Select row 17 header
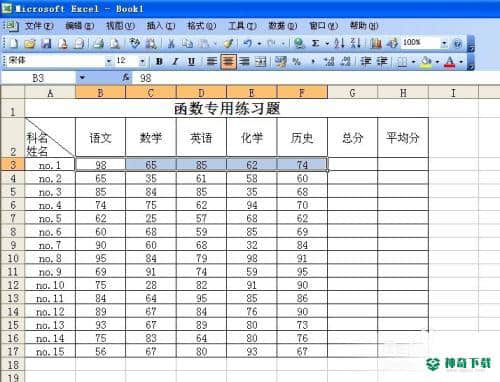 click(13, 351)
